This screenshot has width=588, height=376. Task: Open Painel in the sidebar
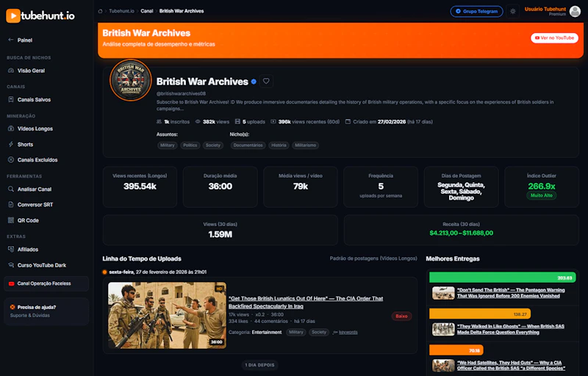[25, 40]
